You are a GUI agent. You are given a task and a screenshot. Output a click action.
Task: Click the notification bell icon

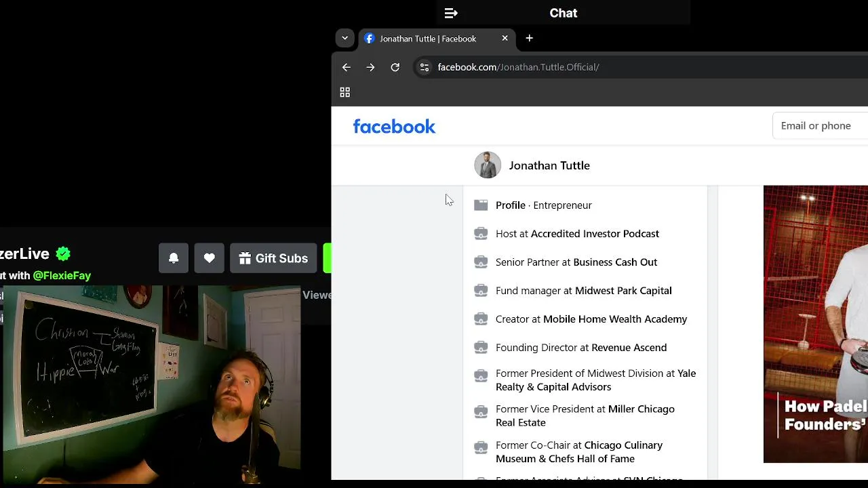coord(174,258)
